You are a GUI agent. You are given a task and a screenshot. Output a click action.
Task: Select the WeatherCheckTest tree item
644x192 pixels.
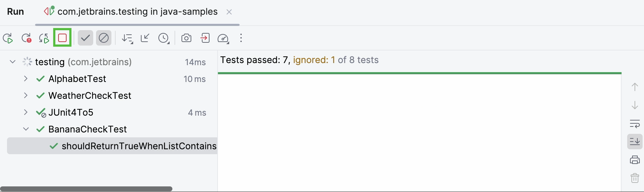coord(90,95)
